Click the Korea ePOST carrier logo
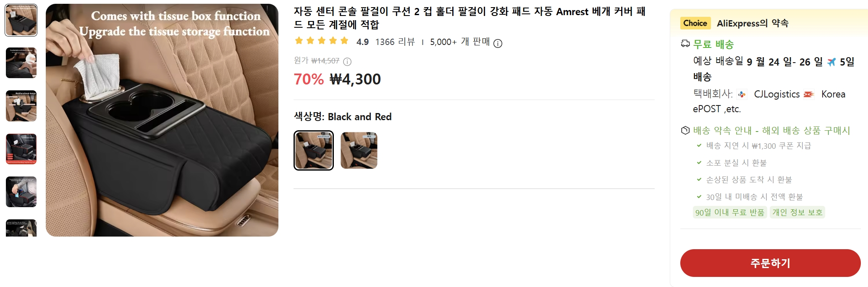 (809, 95)
